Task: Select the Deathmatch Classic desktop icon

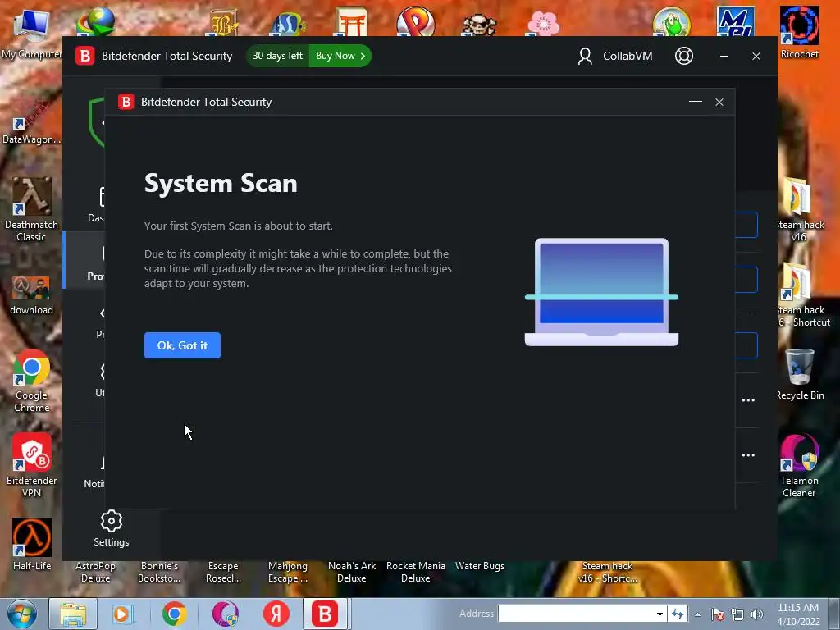Action: 32,209
